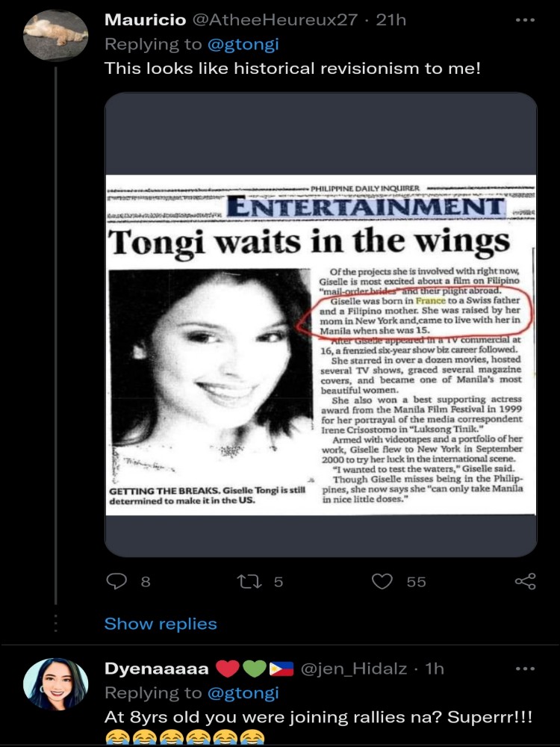Expand thread with Show replies
The image size is (560, 747).
click(x=161, y=624)
